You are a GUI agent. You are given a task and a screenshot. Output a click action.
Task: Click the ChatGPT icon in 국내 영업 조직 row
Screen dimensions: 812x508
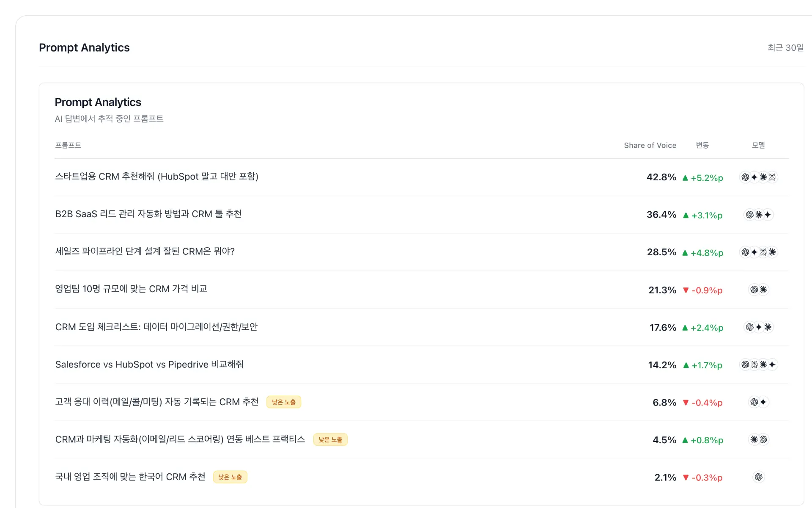(x=759, y=477)
